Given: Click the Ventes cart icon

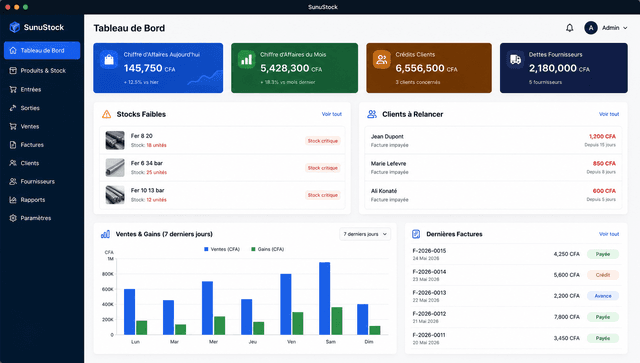Looking at the screenshot, I should 13,127.
